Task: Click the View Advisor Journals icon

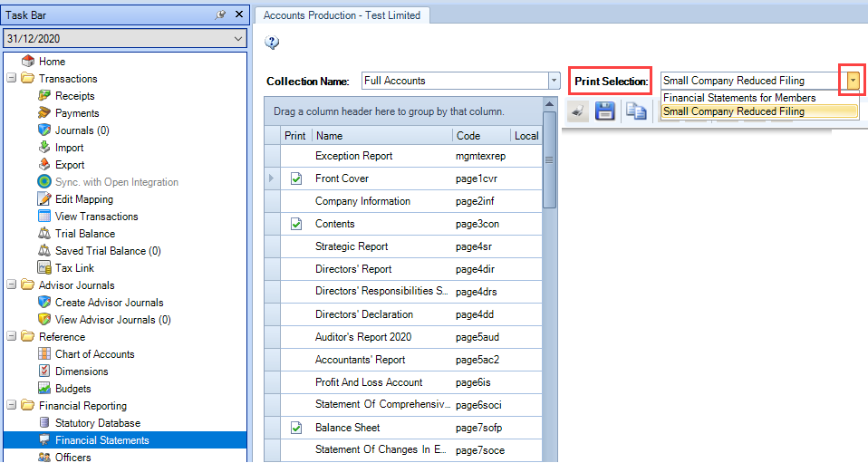Action: tap(44, 320)
